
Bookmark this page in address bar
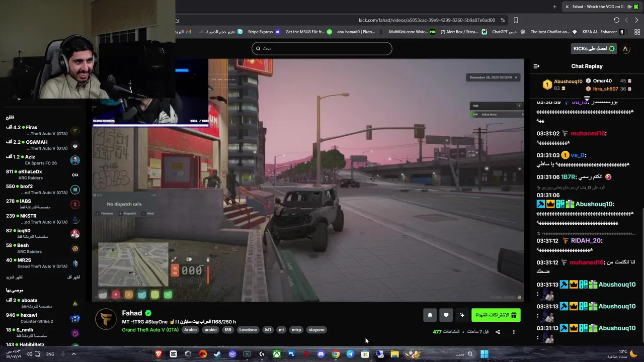(x=516, y=20)
